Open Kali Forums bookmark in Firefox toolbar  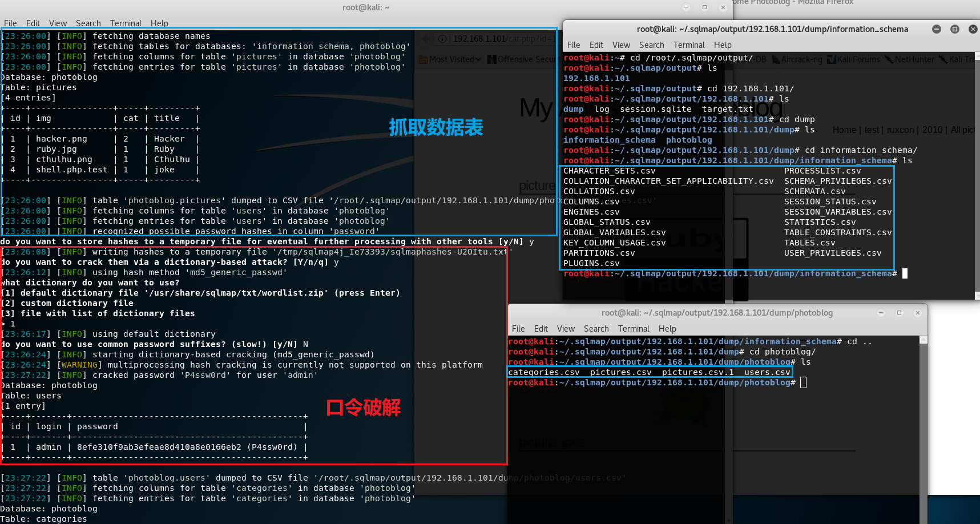point(853,59)
